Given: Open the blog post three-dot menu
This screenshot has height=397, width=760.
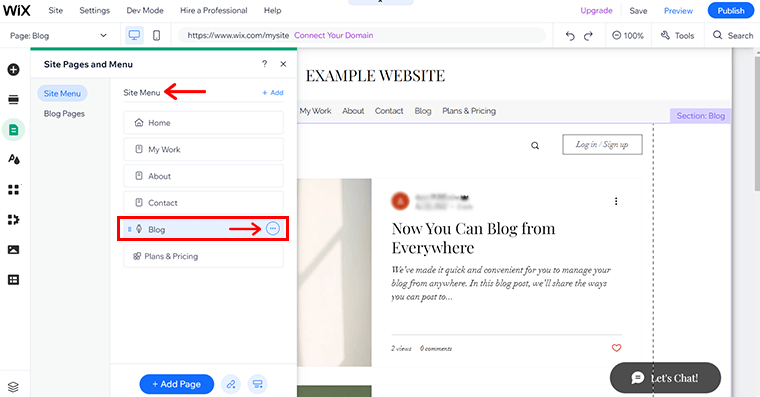Looking at the screenshot, I should 616,201.
